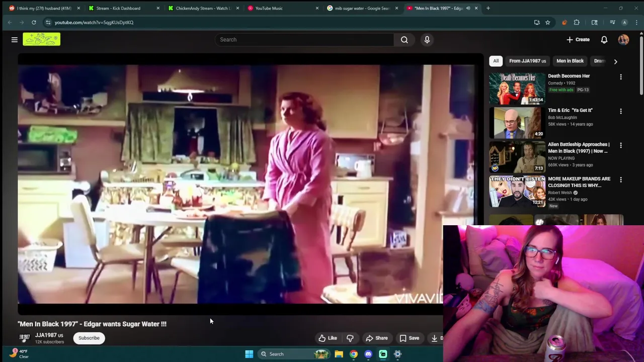Open options for Death Becomes Her
The width and height of the screenshot is (644, 362).
point(621,77)
